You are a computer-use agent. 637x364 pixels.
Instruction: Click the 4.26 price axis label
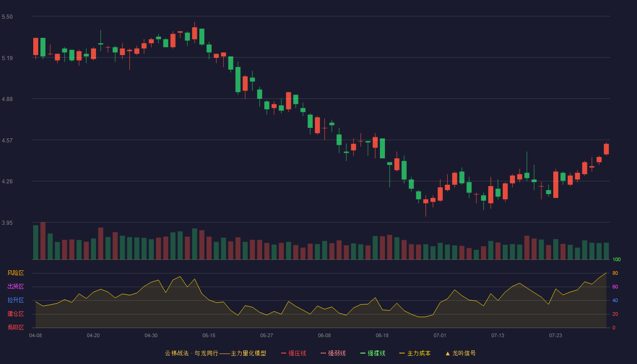[7, 182]
